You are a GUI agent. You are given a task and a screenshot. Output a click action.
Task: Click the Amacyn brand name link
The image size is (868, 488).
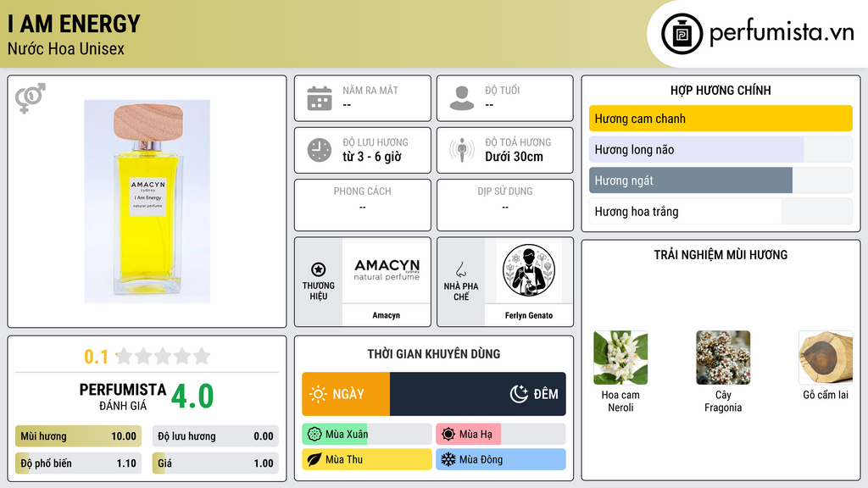coord(386,315)
